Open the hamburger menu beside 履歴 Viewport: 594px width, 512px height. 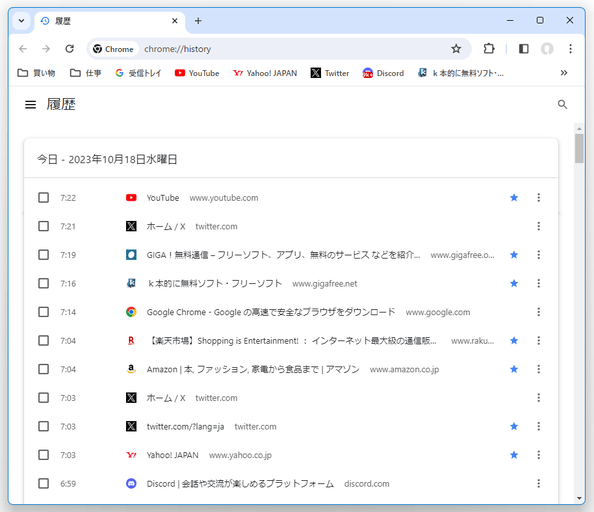pos(30,105)
